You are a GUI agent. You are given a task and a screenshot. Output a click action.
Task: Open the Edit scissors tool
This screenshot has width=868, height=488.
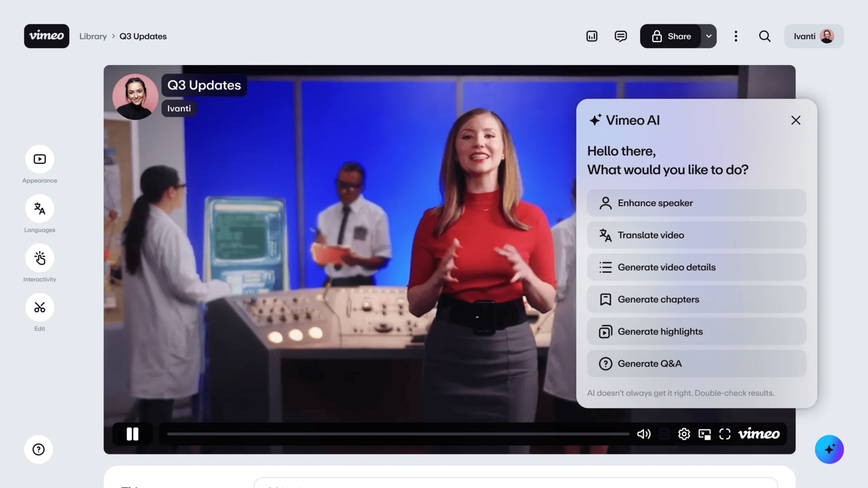click(x=40, y=307)
